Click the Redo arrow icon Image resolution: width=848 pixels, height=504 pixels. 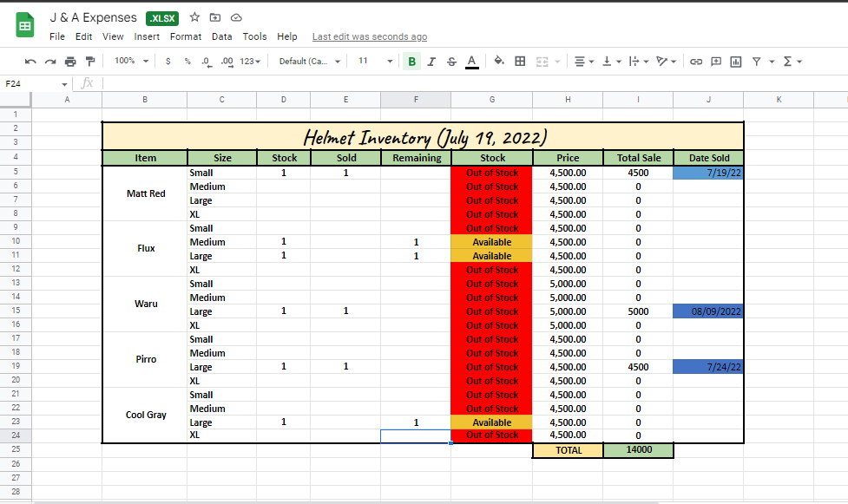pyautogui.click(x=50, y=62)
